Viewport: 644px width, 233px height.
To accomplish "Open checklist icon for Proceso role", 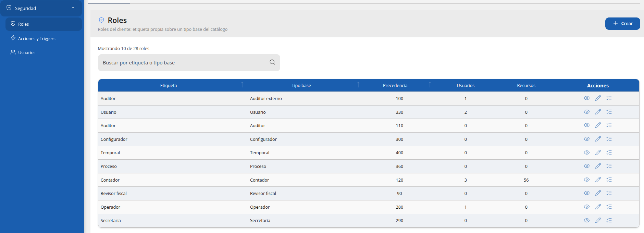I will click(609, 166).
